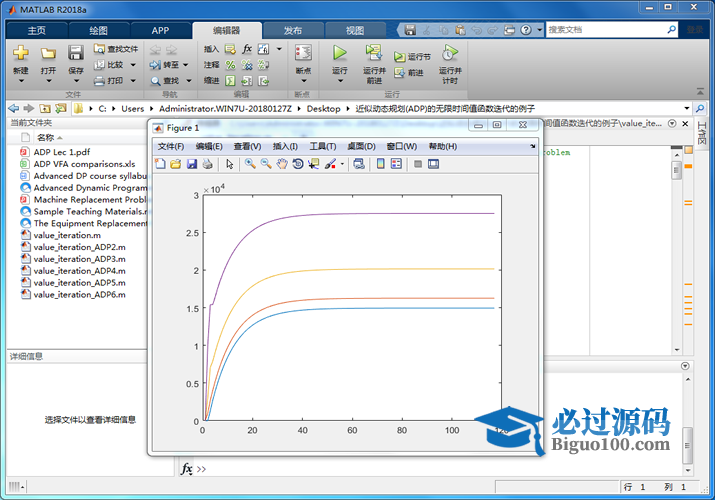Select ADP Lec 1.pdf file
Screen dimensions: 715x500
pos(62,152)
